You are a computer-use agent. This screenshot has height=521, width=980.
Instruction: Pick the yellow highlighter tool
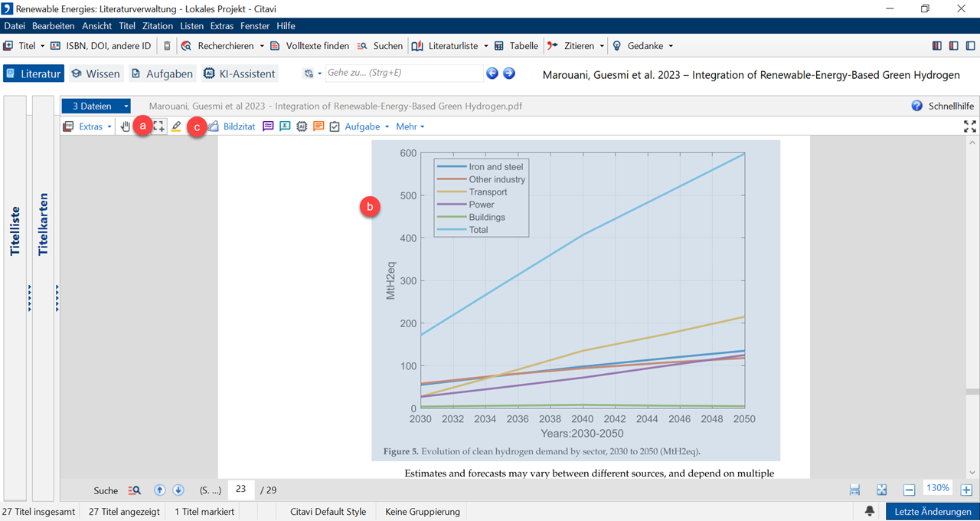[x=176, y=126]
